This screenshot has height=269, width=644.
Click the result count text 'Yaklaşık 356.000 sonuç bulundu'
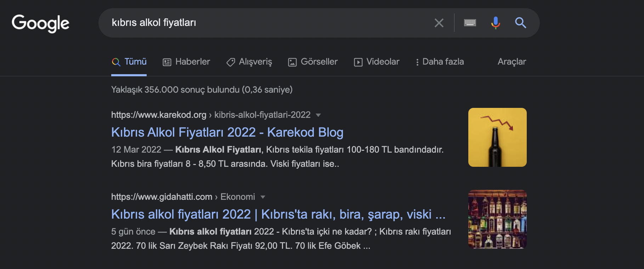click(x=175, y=89)
